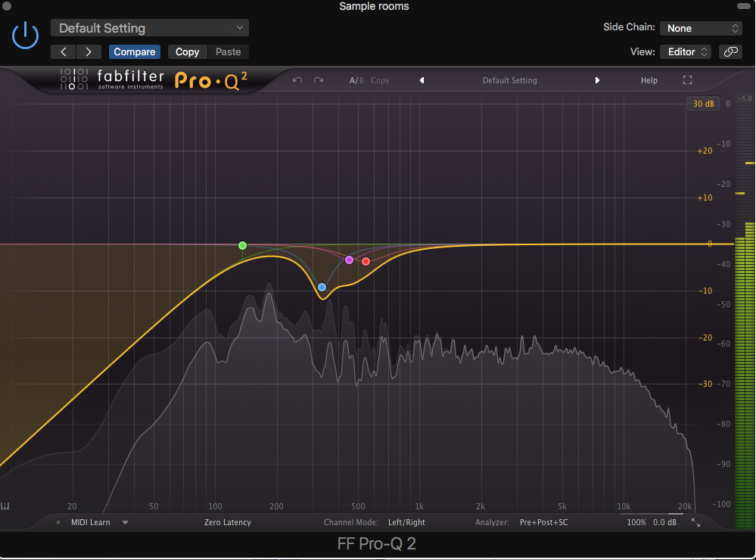Select previous FabFilter preset triangle
Viewport: 756px width, 560px height.
coord(422,80)
